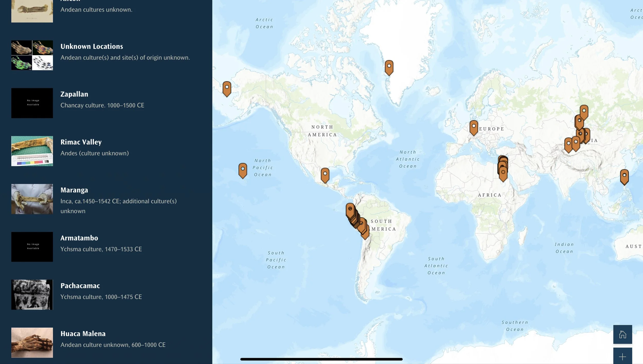
Task: Open the Unknown Locations entry
Action: pyautogui.click(x=92, y=46)
